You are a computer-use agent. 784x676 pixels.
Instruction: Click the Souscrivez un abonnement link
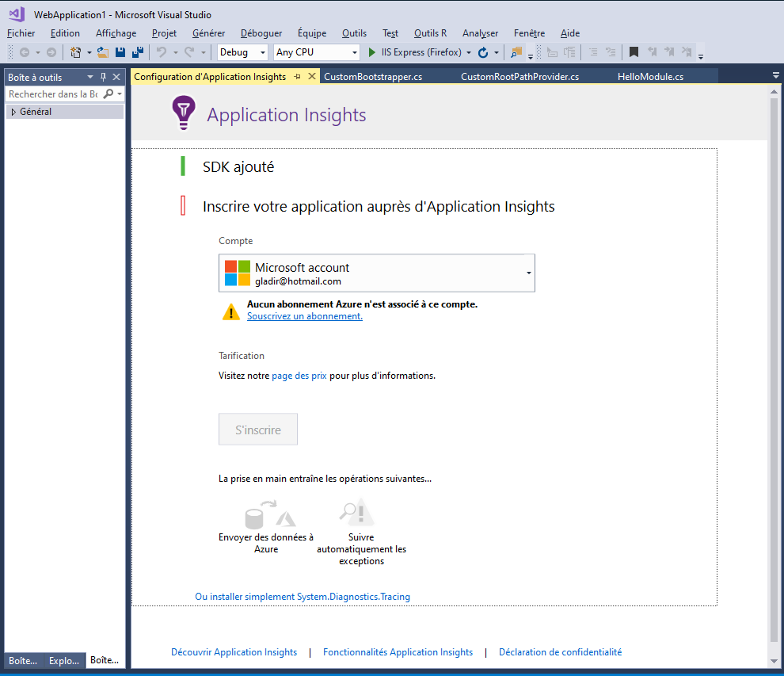click(304, 316)
